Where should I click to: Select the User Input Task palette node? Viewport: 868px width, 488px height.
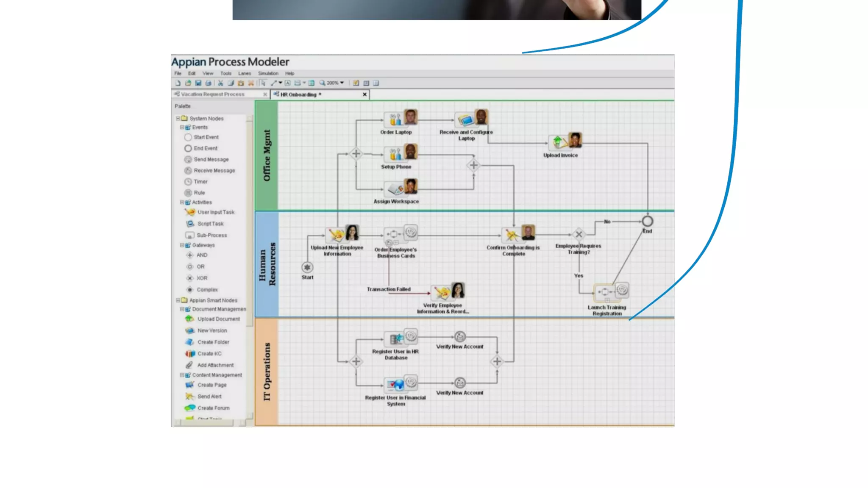215,212
